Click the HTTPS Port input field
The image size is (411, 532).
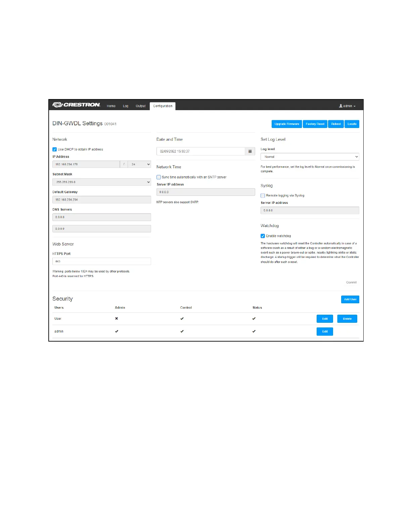point(101,261)
